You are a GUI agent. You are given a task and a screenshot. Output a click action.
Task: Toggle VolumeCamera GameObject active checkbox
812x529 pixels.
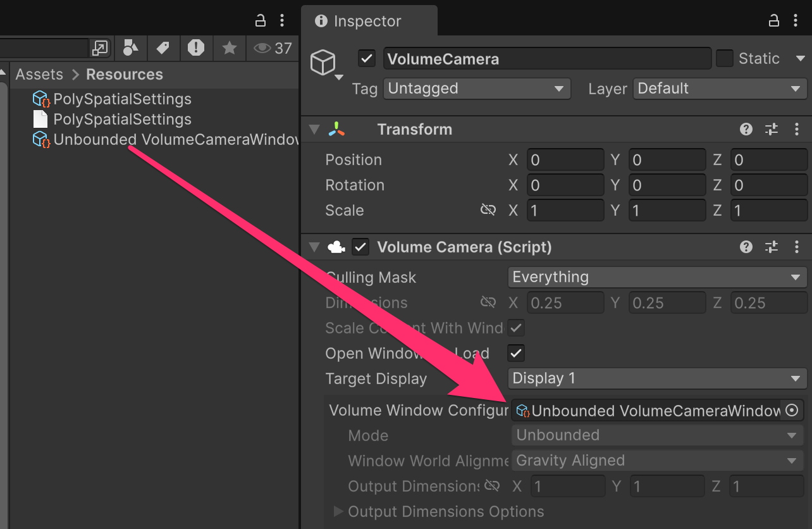(367, 59)
